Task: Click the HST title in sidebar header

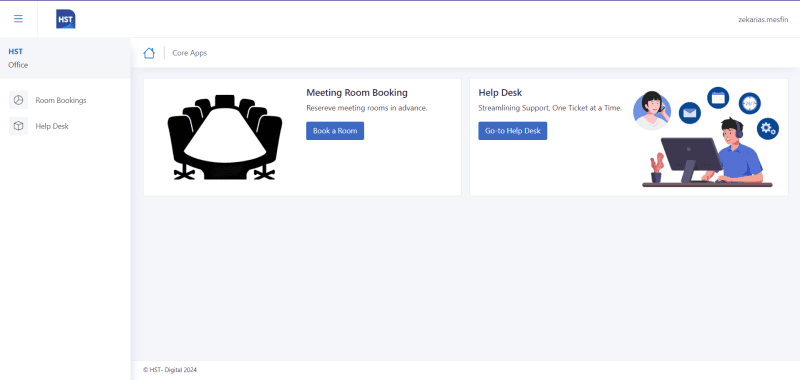Action: [x=15, y=52]
